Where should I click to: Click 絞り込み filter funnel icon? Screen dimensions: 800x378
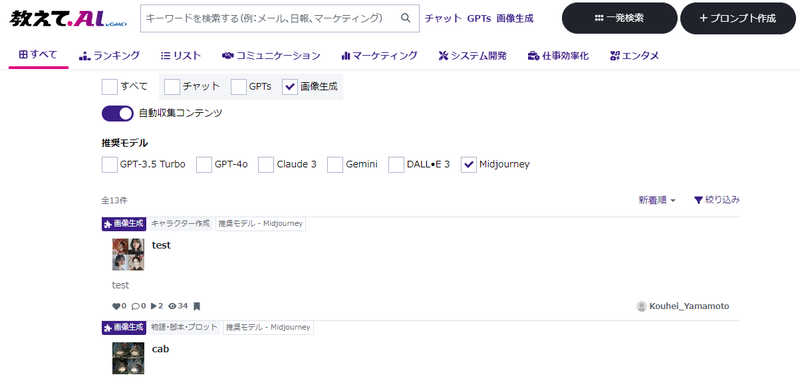[698, 200]
